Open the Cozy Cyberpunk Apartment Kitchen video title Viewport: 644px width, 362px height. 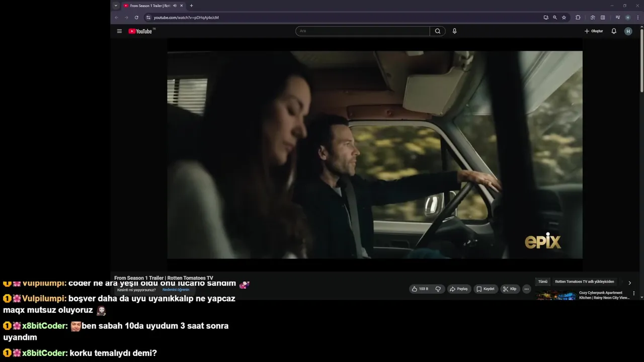604,295
